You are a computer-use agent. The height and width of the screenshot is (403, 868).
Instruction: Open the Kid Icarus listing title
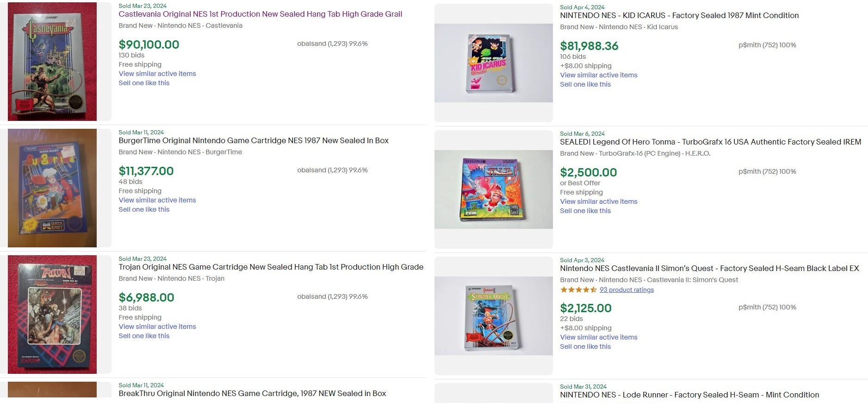point(679,15)
